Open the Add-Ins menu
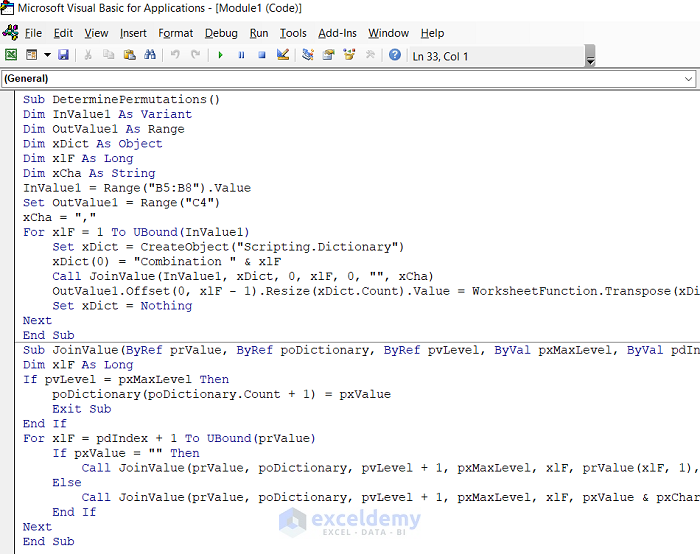Screen dimensions: 700x554 pos(338,33)
